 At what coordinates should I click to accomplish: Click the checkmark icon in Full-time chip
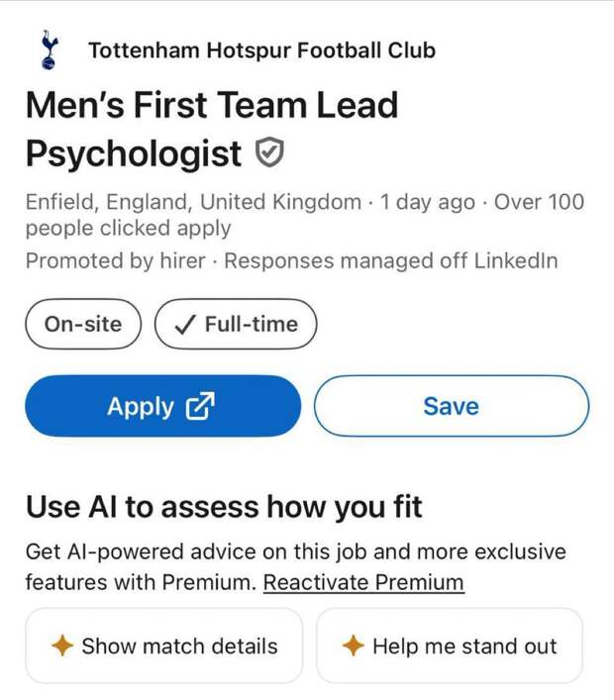pos(186,325)
